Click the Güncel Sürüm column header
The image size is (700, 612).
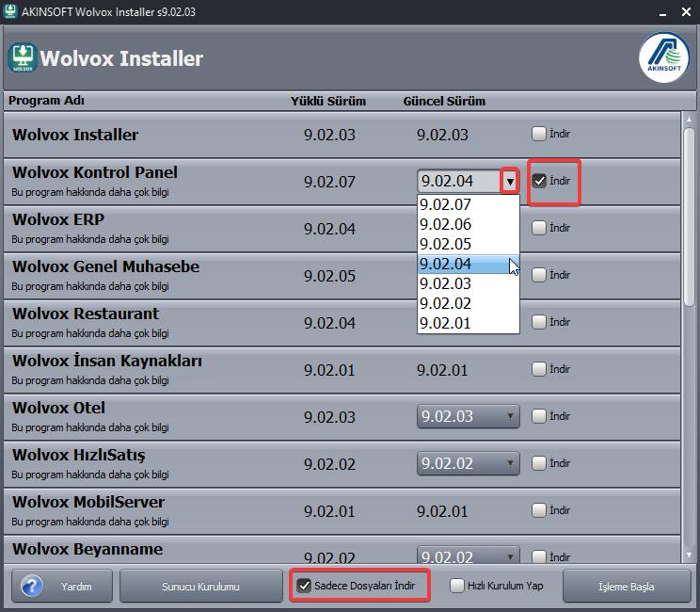tap(444, 102)
